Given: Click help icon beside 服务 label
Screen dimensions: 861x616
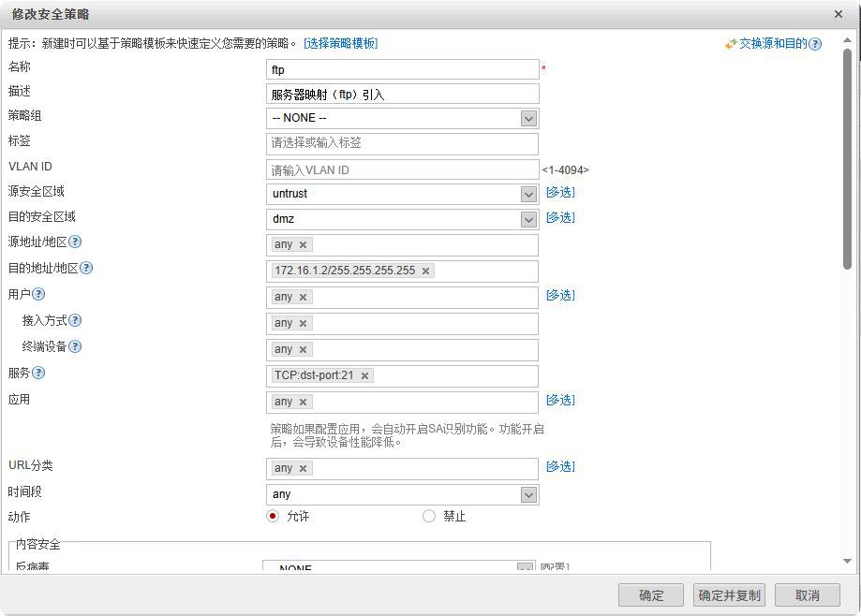Looking at the screenshot, I should (38, 373).
